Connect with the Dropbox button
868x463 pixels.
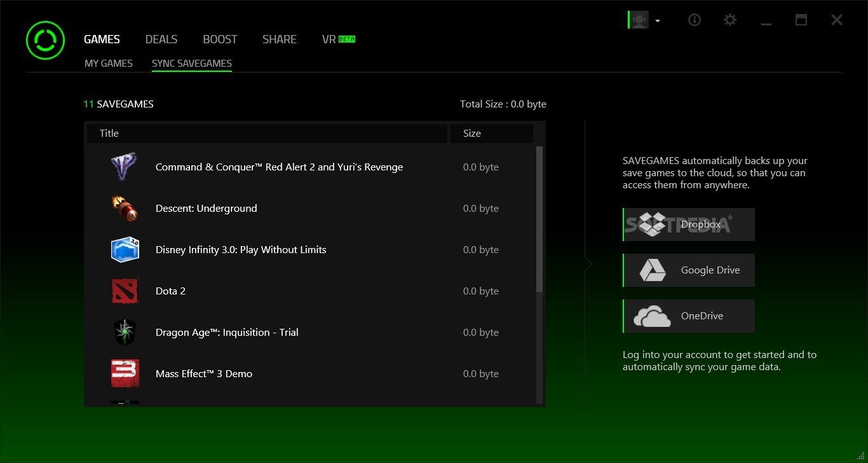click(689, 225)
